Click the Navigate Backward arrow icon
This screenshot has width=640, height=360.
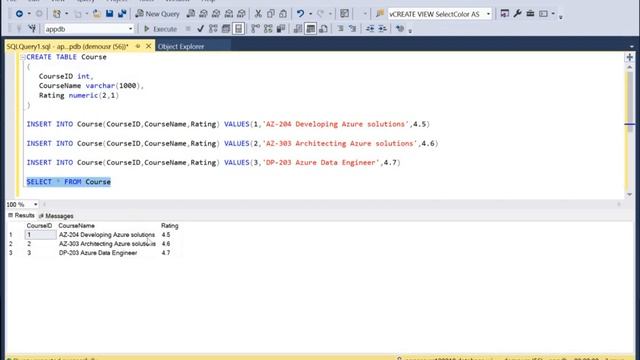[x=19, y=14]
